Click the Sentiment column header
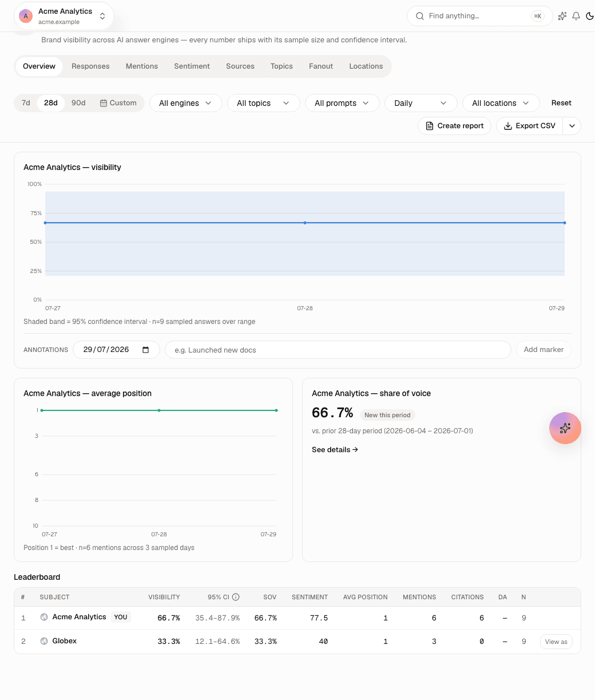Image resolution: width=595 pixels, height=700 pixels. [310, 597]
